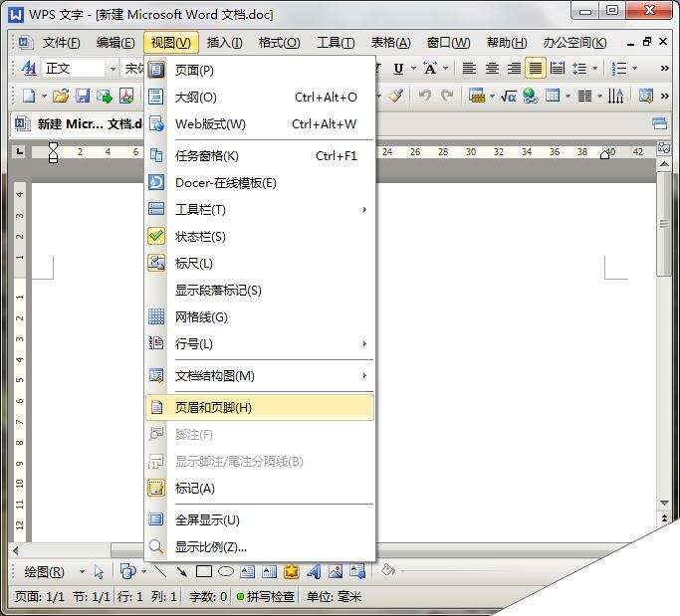Expand formatting toolbar overflow chevron
The height and width of the screenshot is (616, 680).
pos(664,68)
